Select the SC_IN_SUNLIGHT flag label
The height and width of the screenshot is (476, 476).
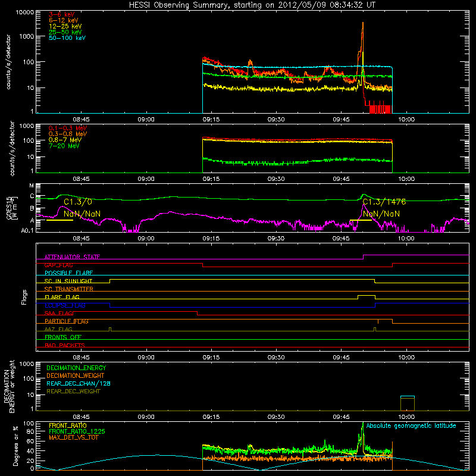(68, 281)
